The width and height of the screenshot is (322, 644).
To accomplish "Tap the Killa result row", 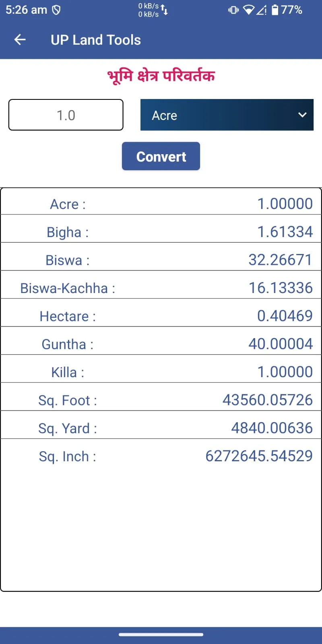I will pyautogui.click(x=161, y=372).
